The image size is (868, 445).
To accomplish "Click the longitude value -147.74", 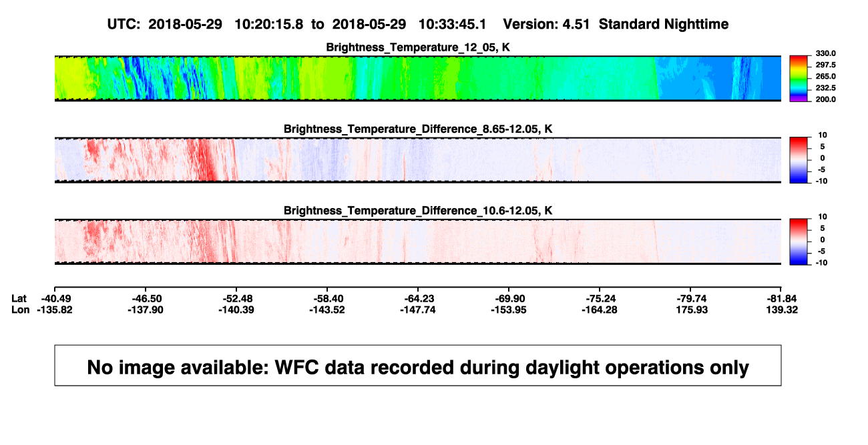I will point(418,310).
